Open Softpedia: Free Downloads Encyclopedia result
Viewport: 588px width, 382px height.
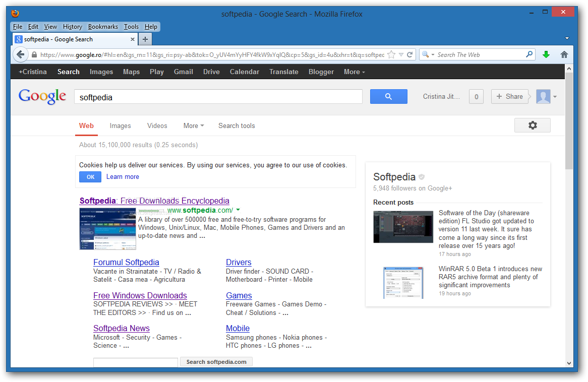pyautogui.click(x=154, y=201)
